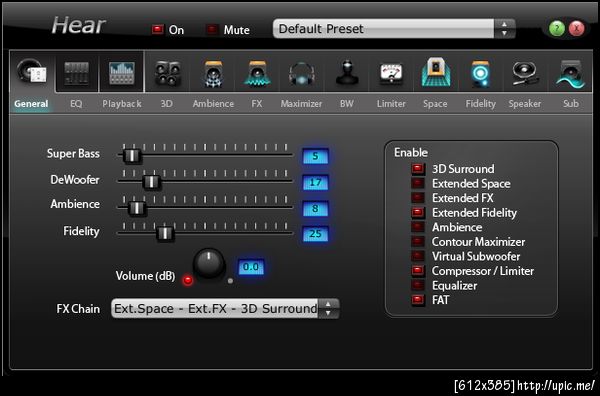Click the Fidelity slider handle
The width and height of the screenshot is (600, 396).
point(165,233)
